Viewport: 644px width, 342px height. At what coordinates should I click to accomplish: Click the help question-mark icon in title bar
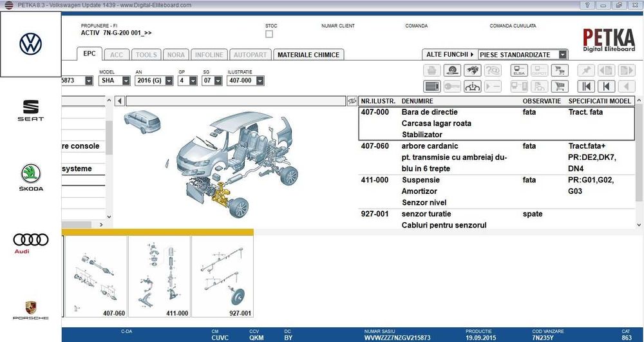[587, 5]
